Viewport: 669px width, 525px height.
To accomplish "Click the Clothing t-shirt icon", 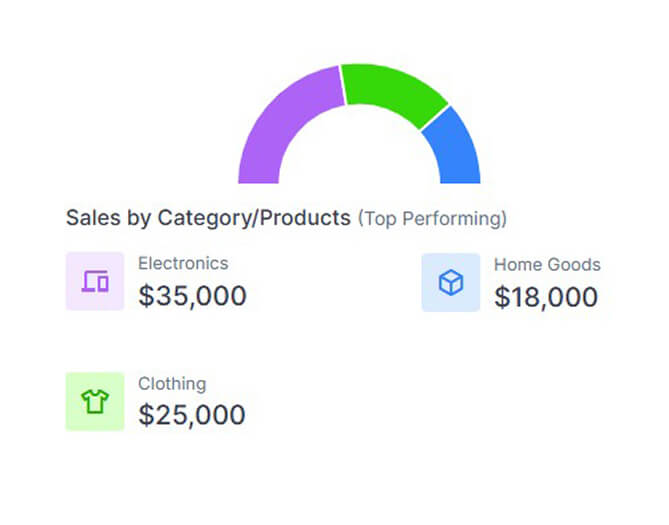I will pos(95,402).
